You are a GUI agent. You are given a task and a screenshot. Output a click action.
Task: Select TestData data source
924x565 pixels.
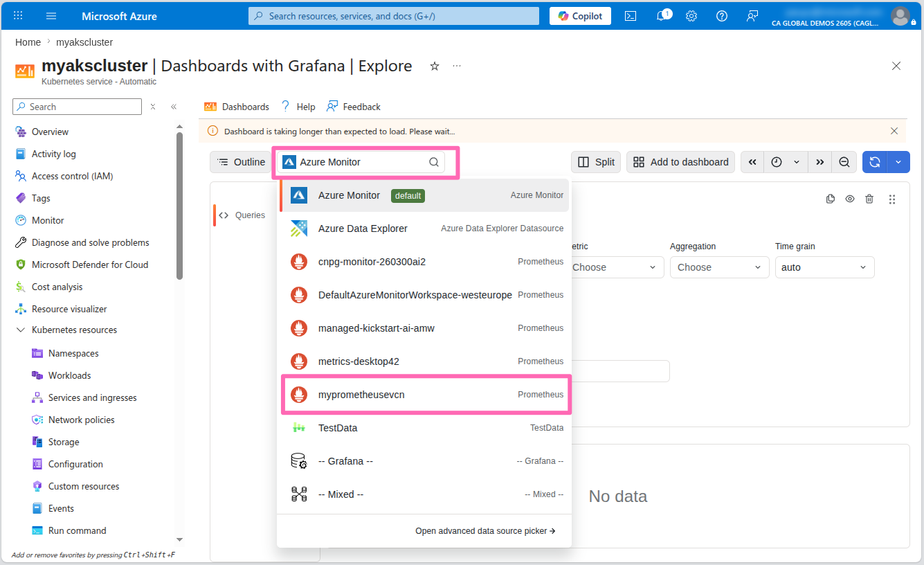click(x=424, y=428)
